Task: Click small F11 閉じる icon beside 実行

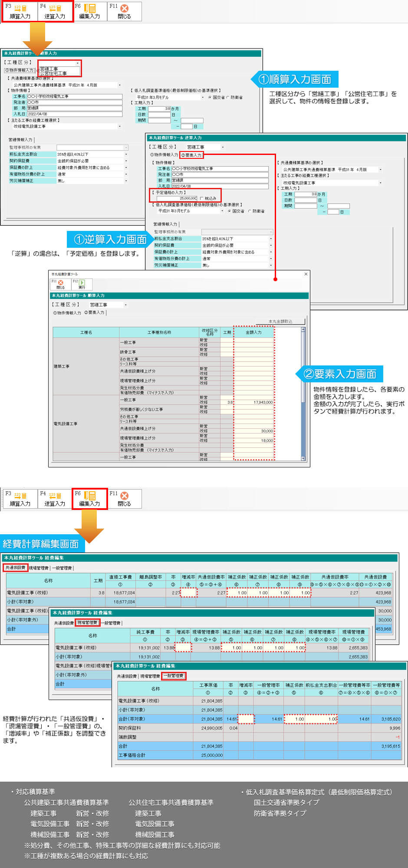Action: point(60,284)
